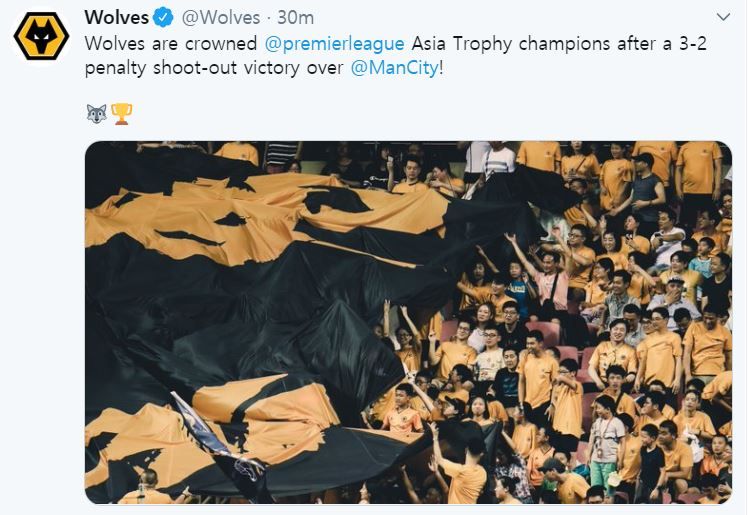
Task: Open the tweet options chevron menu
Action: 723,17
